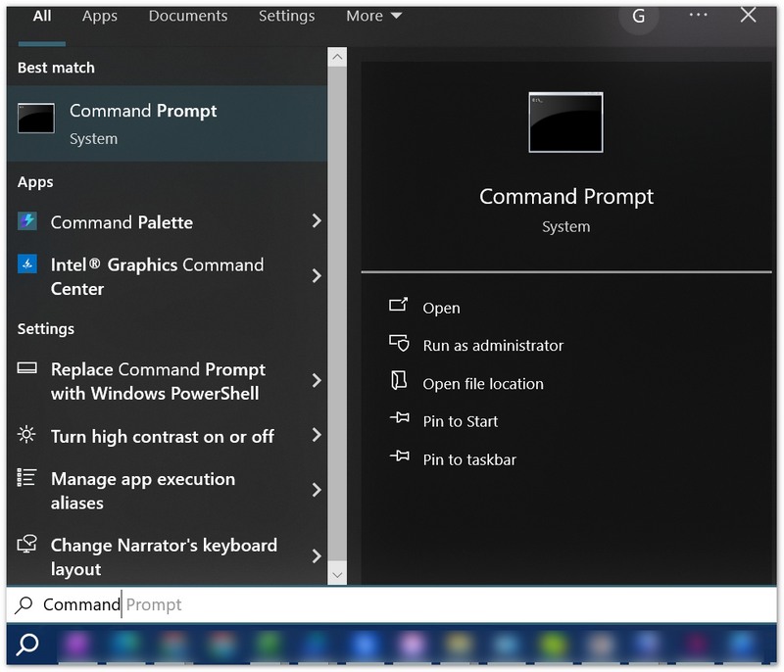This screenshot has width=784, height=672.
Task: Click the Run as administrator shield icon
Action: pos(399,343)
